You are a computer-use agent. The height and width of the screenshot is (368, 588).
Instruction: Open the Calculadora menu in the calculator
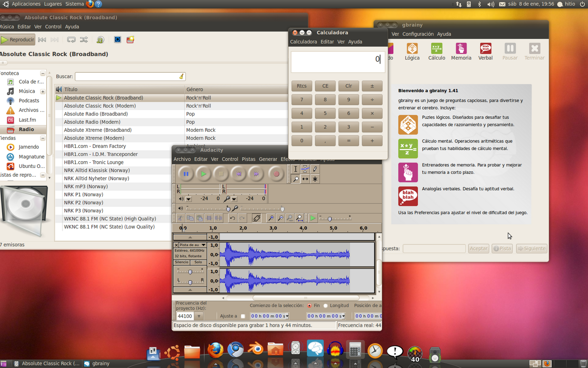304,42
